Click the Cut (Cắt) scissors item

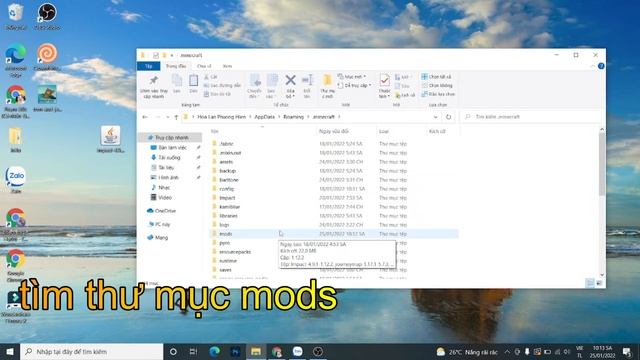pyautogui.click(x=211, y=77)
